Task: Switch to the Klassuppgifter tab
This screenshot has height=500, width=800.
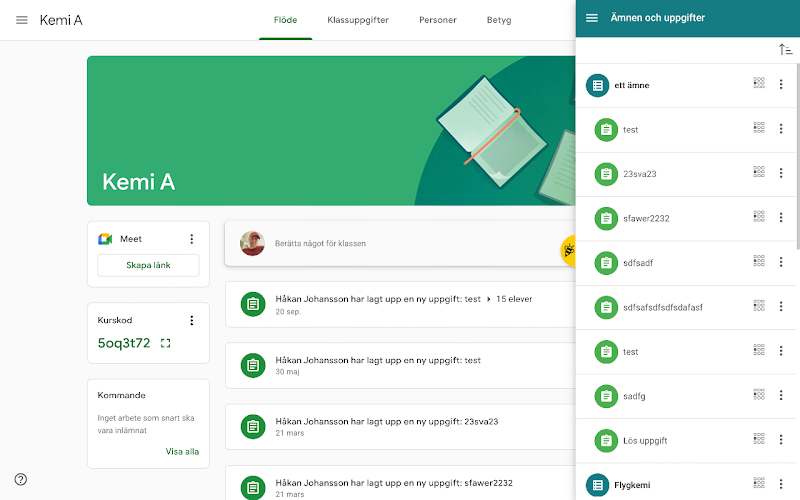Action: pyautogui.click(x=358, y=20)
